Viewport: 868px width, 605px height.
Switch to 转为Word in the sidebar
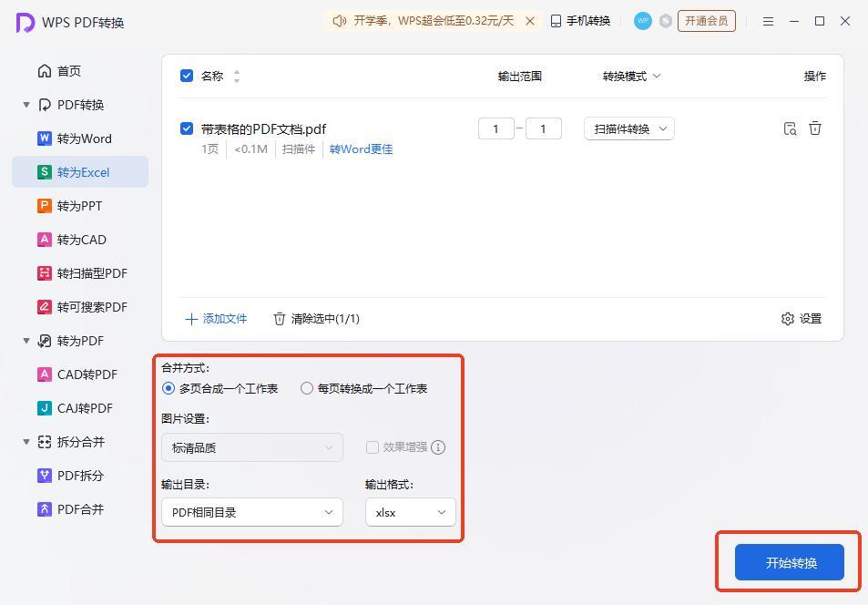coord(84,138)
